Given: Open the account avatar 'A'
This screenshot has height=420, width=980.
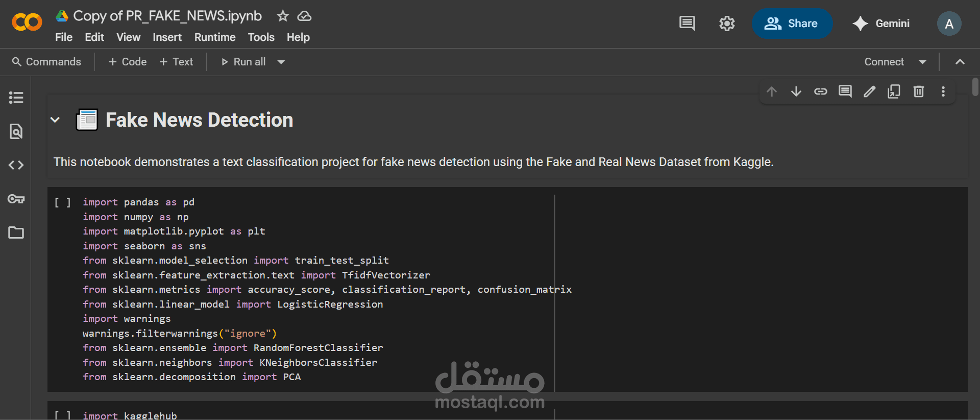Looking at the screenshot, I should pos(949,24).
